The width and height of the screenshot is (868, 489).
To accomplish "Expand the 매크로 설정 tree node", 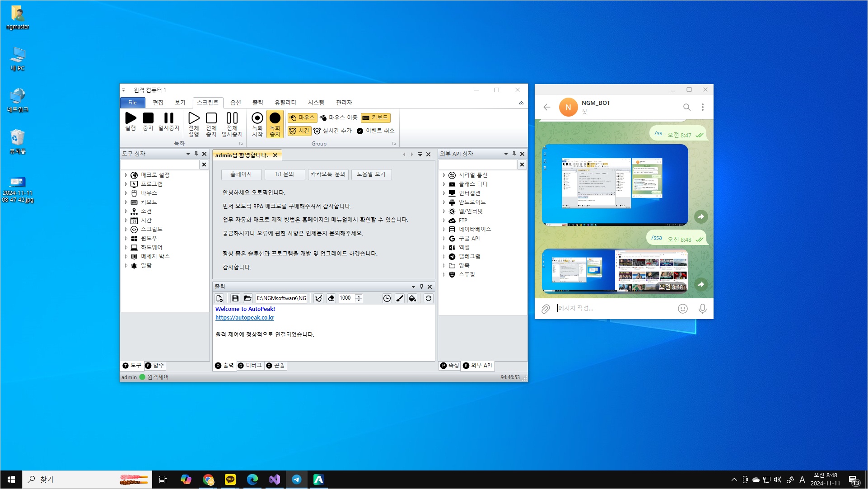I will pyautogui.click(x=126, y=175).
